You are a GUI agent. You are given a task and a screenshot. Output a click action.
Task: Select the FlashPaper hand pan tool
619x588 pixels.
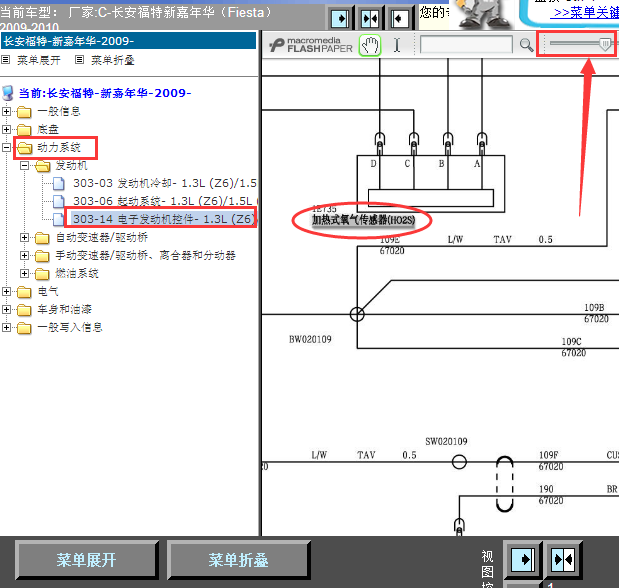(370, 45)
